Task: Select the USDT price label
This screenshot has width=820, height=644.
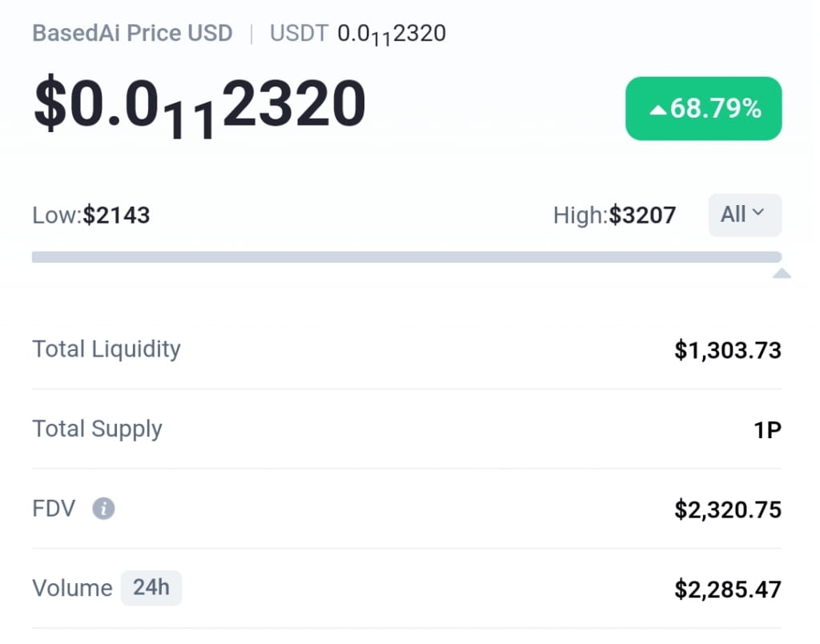Action: (299, 33)
